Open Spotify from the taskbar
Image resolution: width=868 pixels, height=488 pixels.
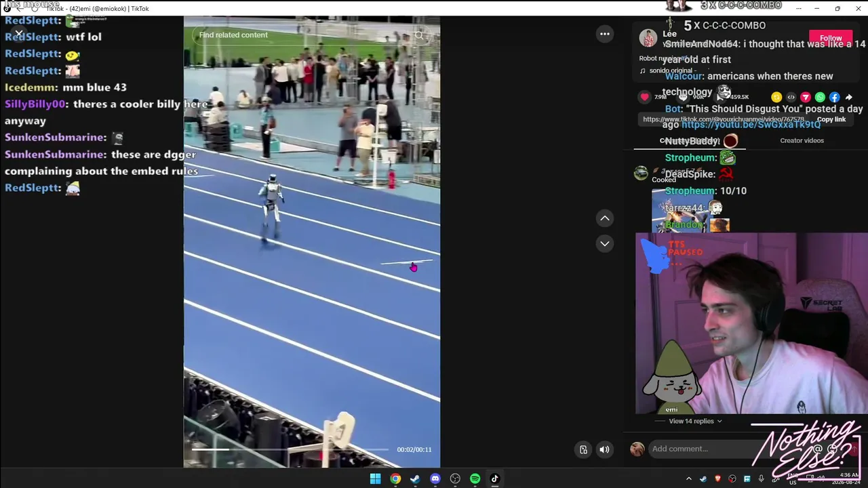pyautogui.click(x=475, y=479)
